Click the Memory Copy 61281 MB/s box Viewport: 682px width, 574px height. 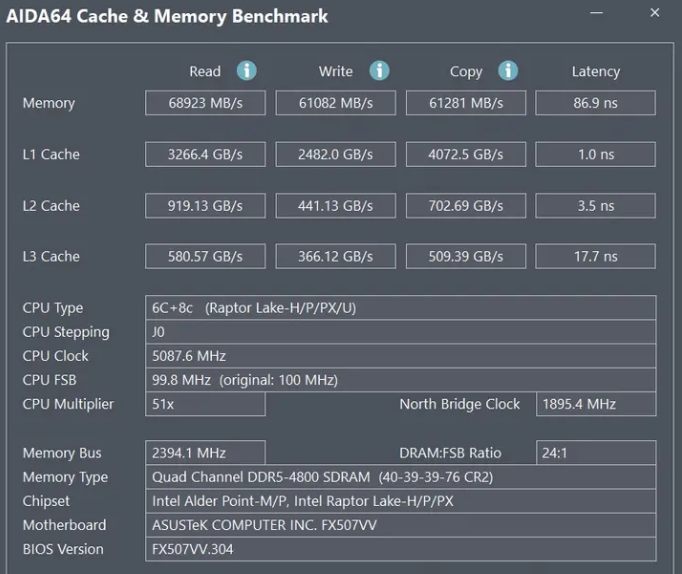(465, 103)
